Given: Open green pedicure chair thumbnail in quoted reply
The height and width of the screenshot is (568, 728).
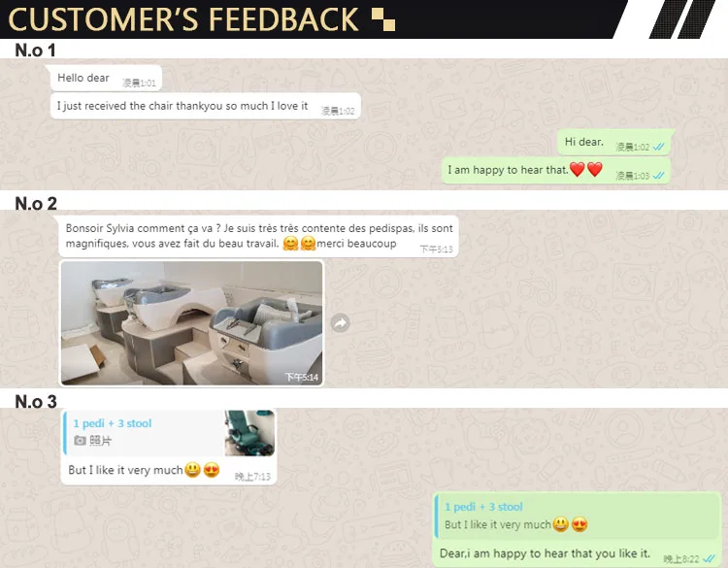Looking at the screenshot, I should click(x=249, y=432).
